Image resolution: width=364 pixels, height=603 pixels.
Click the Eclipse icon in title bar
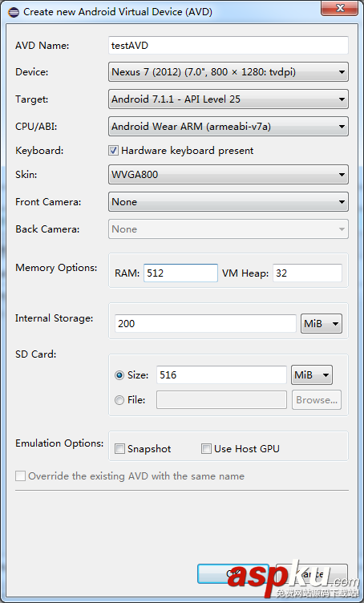click(x=14, y=12)
